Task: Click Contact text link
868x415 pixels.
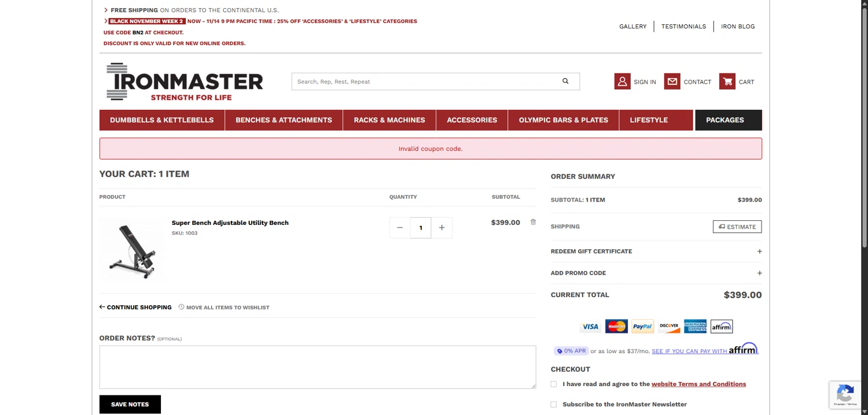Action: [x=697, y=82]
